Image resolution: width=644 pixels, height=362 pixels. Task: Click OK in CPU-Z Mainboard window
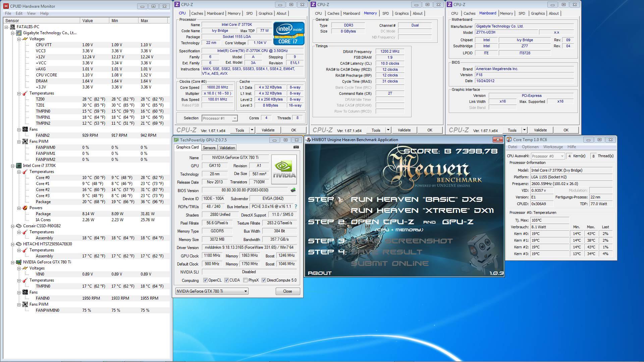pos(566,130)
